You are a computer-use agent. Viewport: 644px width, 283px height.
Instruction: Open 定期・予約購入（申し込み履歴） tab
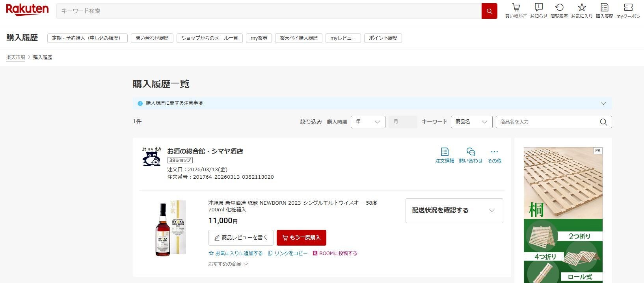(87, 38)
